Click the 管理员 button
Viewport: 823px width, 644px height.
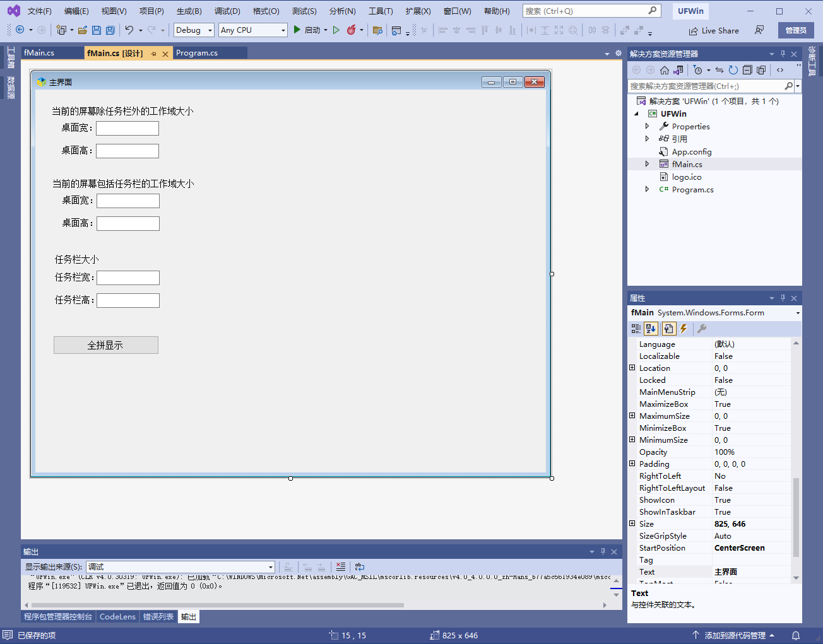pyautogui.click(x=796, y=30)
